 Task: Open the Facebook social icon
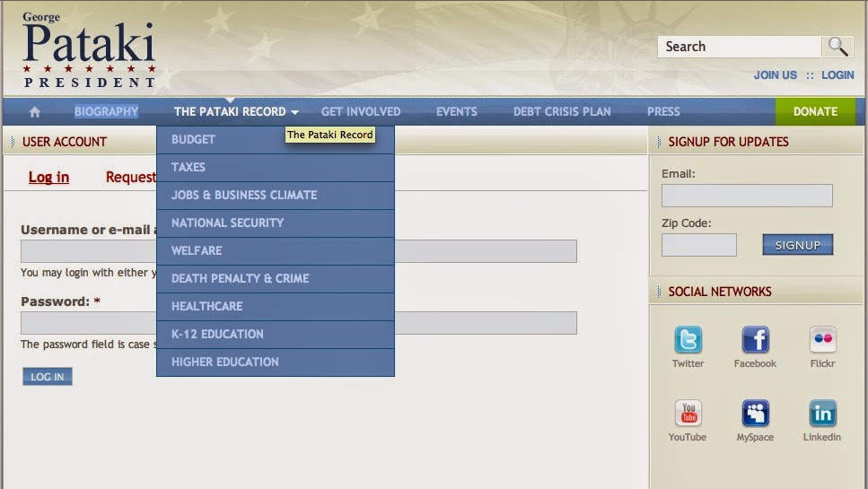755,339
